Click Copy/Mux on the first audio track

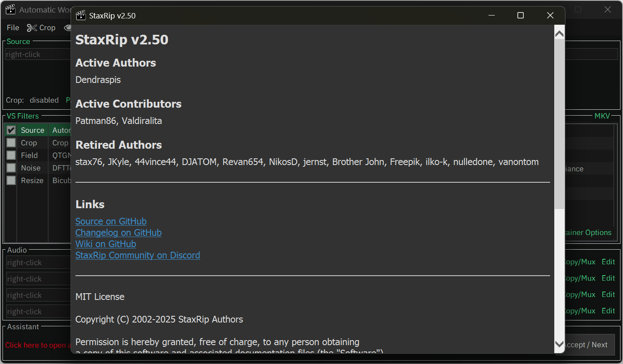coord(580,262)
